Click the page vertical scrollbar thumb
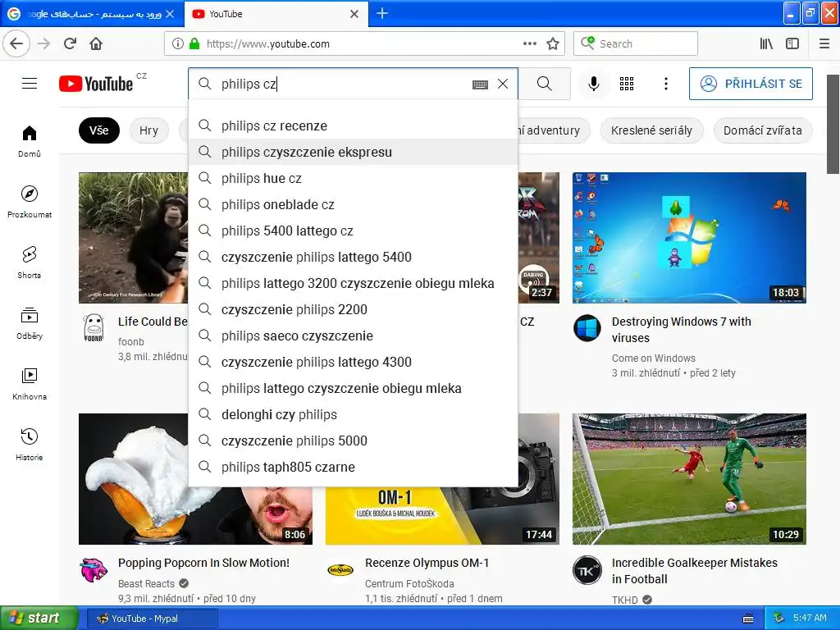This screenshot has width=840, height=630. tap(833, 125)
